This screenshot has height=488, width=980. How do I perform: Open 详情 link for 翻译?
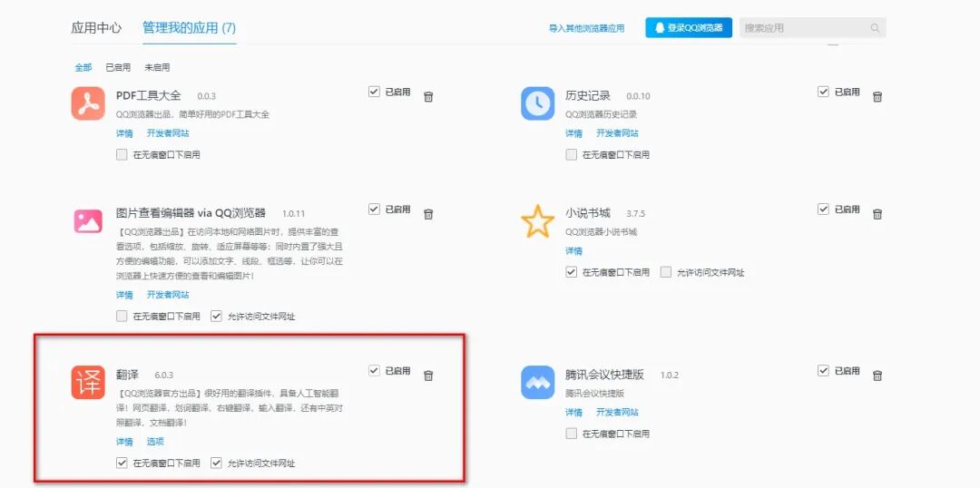point(124,442)
